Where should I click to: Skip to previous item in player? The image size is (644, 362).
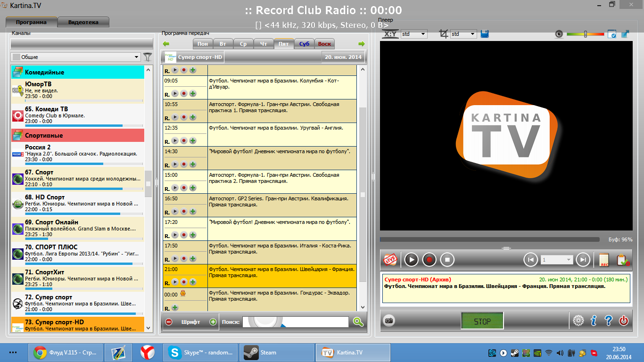pyautogui.click(x=531, y=259)
